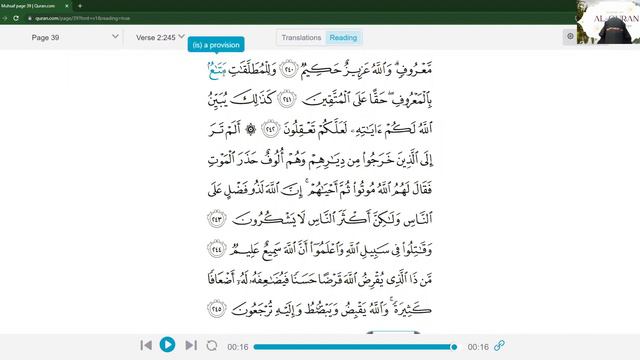
Task: Click the hizb marker symbol after verse 242
Action: pyautogui.click(x=251, y=129)
